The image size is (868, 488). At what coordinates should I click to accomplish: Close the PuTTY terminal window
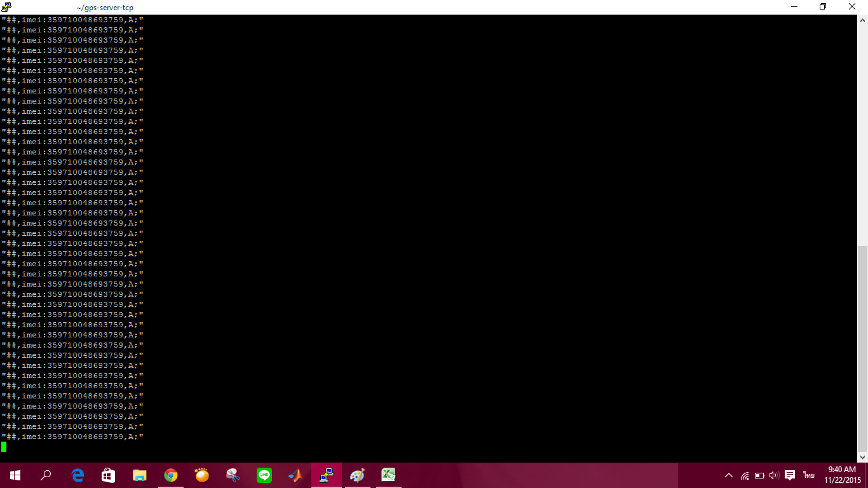[x=853, y=7]
